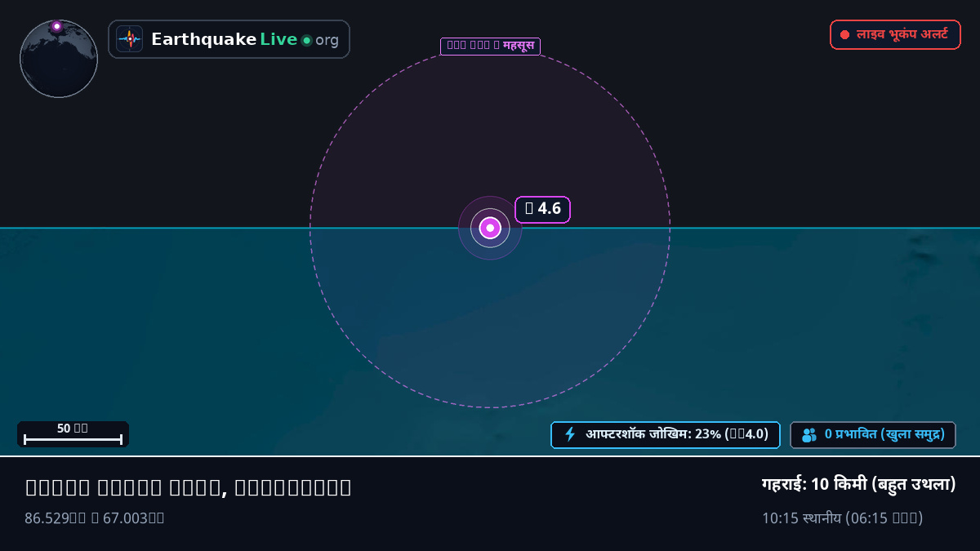Image resolution: width=980 pixels, height=551 pixels.
Task: Click the आफ्टरशॉक जोखिम: 23% text
Action: 677,434
